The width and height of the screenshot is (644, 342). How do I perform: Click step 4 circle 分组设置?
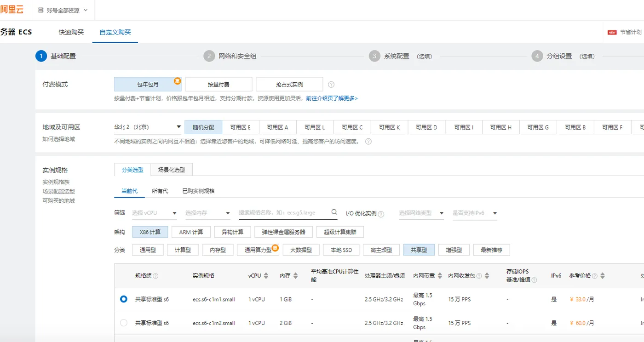[537, 56]
